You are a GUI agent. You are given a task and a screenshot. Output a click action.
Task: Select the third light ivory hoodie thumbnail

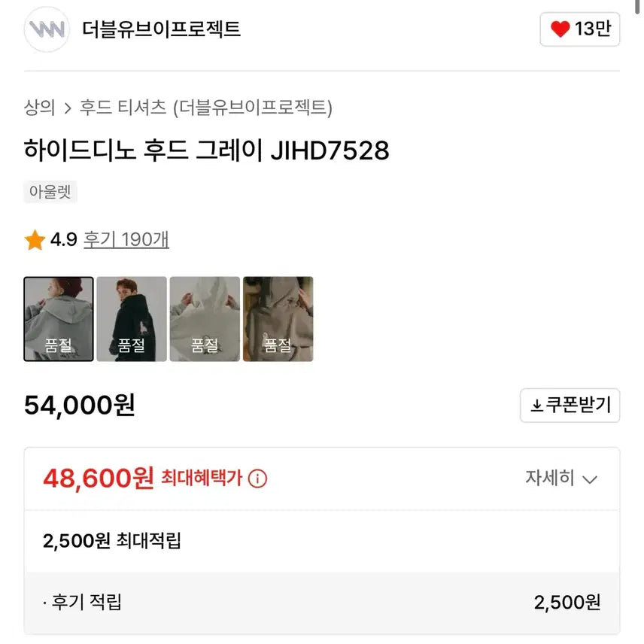pyautogui.click(x=205, y=319)
